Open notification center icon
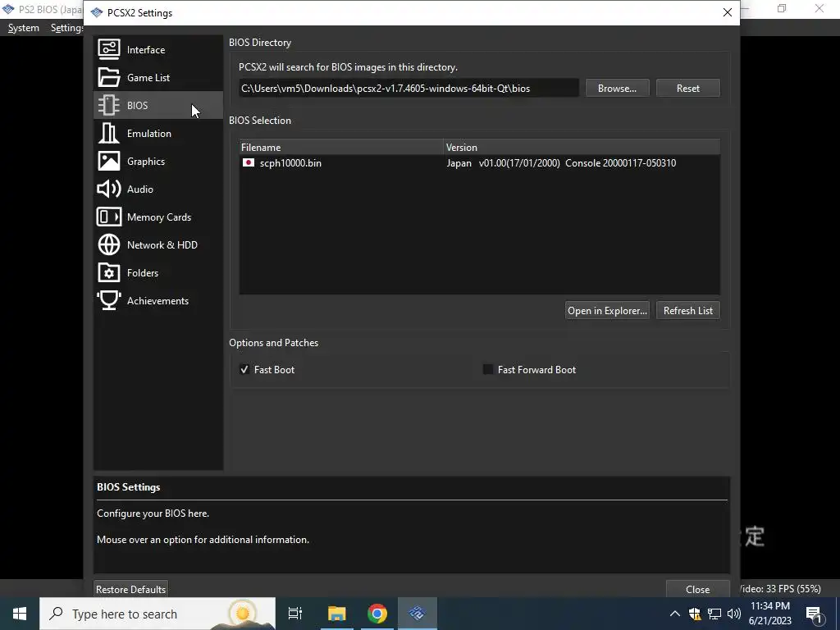The image size is (840, 630). tap(814, 614)
